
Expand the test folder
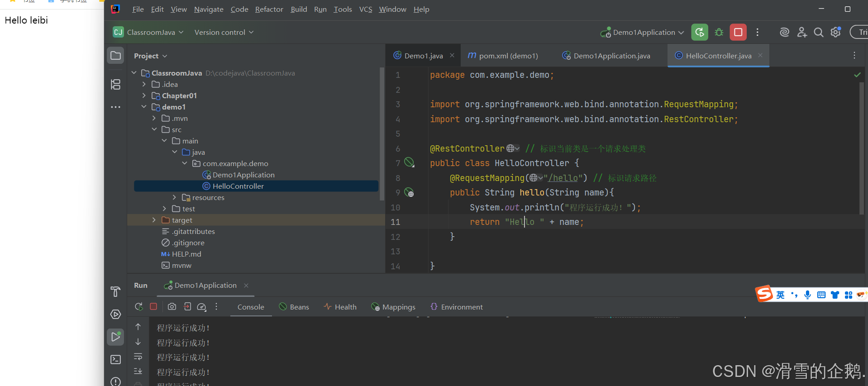[x=164, y=209]
